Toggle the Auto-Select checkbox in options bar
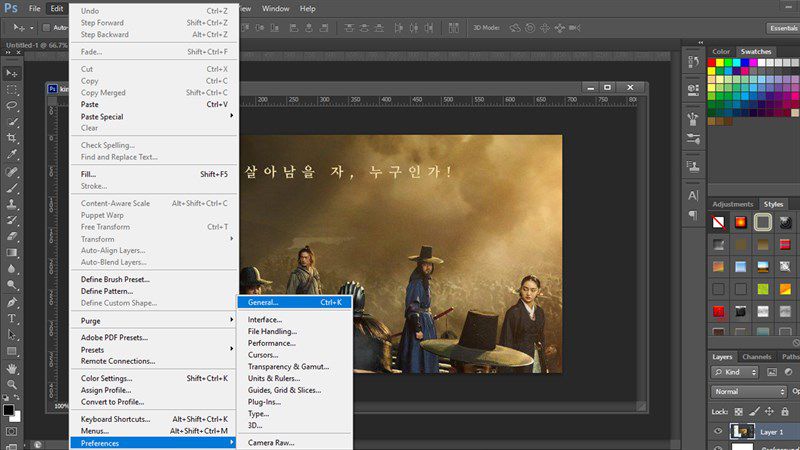The width and height of the screenshot is (800, 450). 46,28
